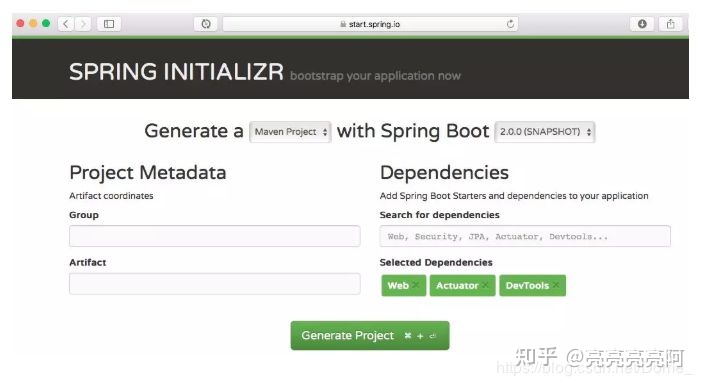Viewport: 702px width, 386px height.
Task: Show the Safari sidebar panel
Action: 109,24
